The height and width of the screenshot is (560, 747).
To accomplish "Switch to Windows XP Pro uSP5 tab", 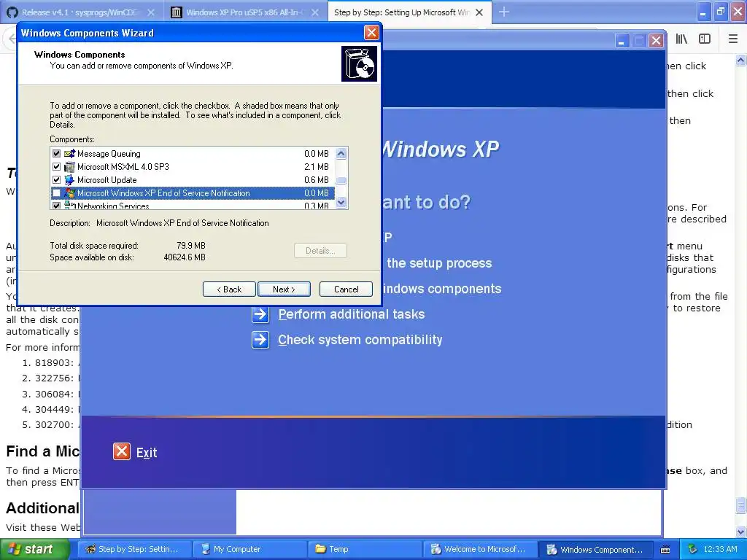I will point(246,12).
